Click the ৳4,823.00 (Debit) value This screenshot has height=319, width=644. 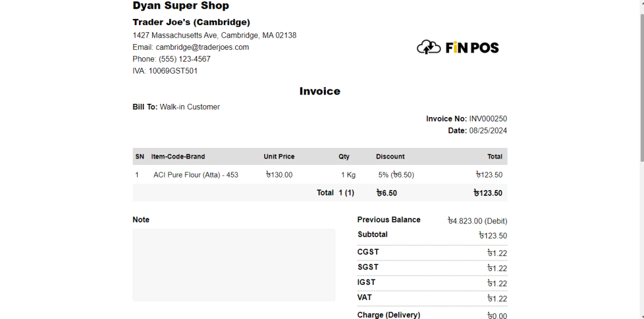coord(478,221)
